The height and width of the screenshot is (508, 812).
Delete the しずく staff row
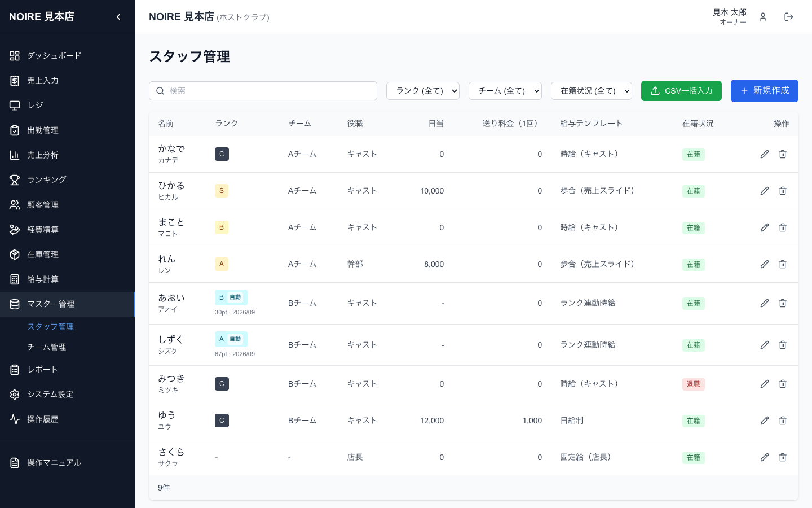click(783, 345)
